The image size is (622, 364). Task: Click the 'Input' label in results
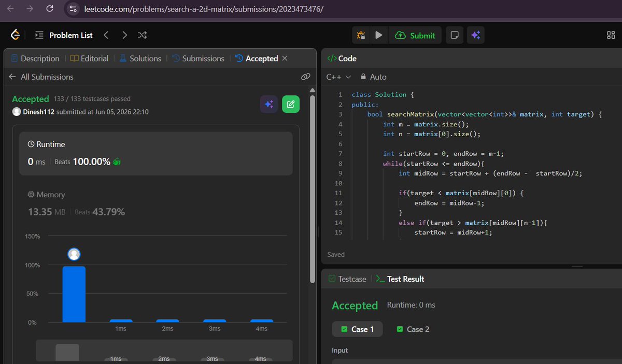point(340,351)
